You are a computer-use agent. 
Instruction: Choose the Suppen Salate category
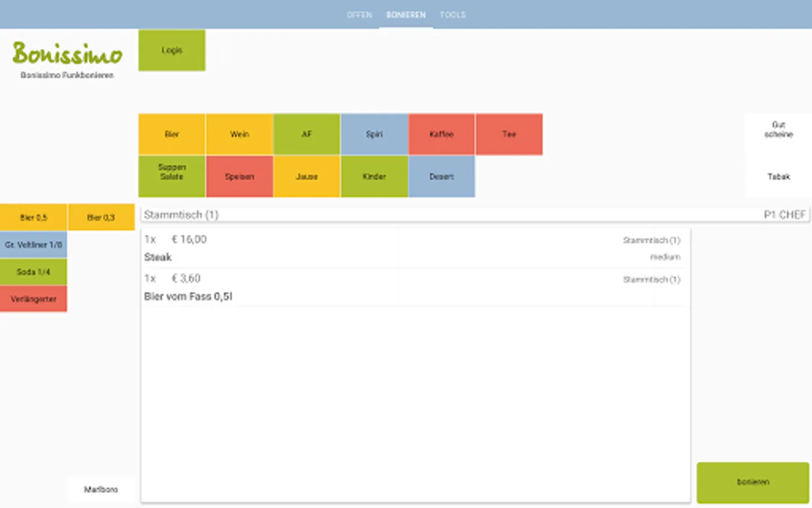[172, 177]
